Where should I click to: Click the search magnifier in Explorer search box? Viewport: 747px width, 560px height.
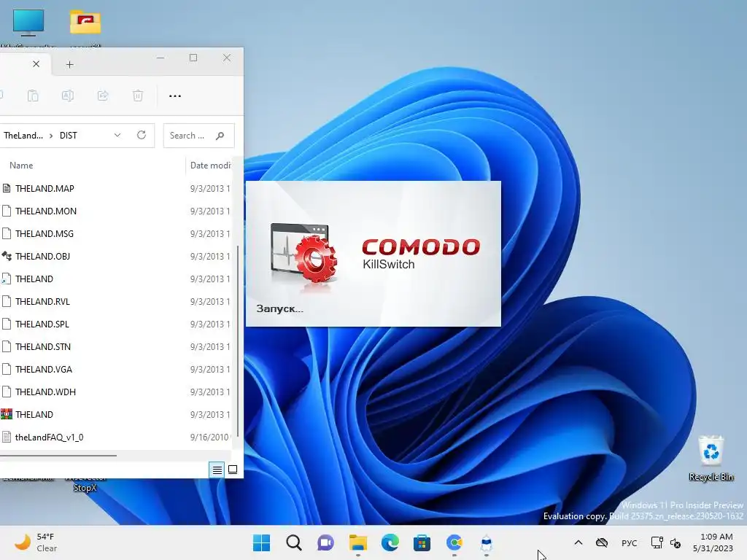pyautogui.click(x=220, y=136)
